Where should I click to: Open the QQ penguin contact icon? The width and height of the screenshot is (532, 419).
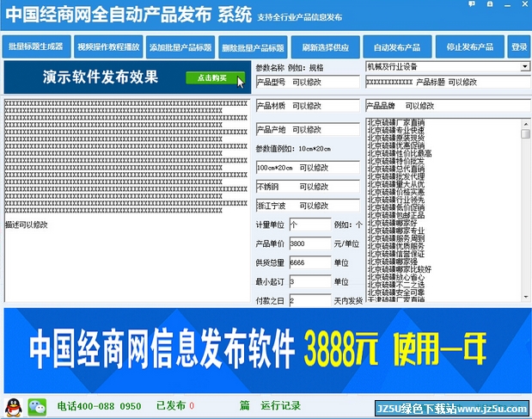click(14, 407)
